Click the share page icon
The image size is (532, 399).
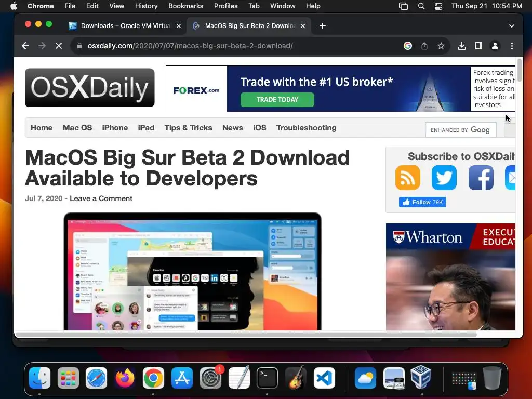point(424,46)
